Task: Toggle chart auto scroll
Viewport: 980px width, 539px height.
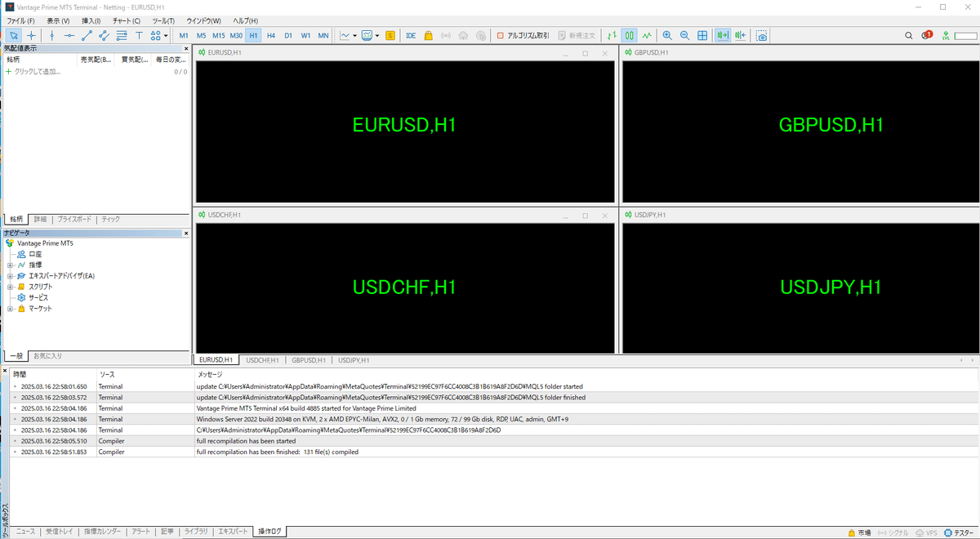Action: tap(723, 35)
